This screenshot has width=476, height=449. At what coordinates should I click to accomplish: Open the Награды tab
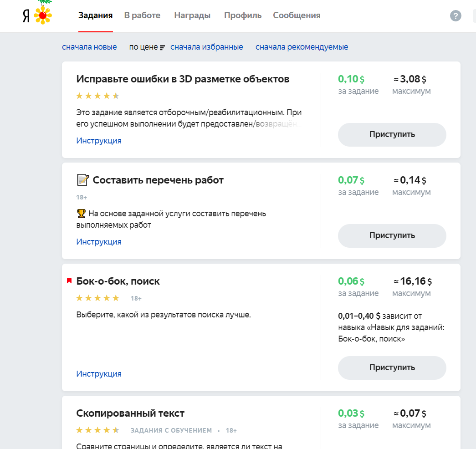click(192, 15)
